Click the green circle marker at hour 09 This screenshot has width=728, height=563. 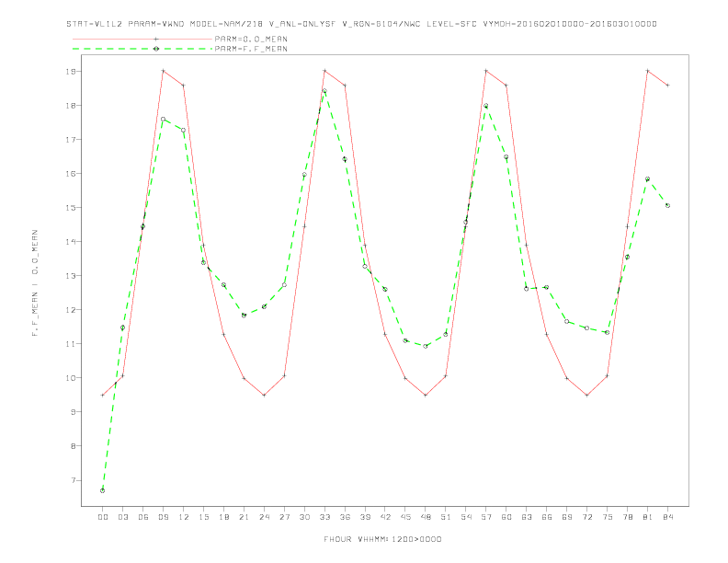[163, 120]
